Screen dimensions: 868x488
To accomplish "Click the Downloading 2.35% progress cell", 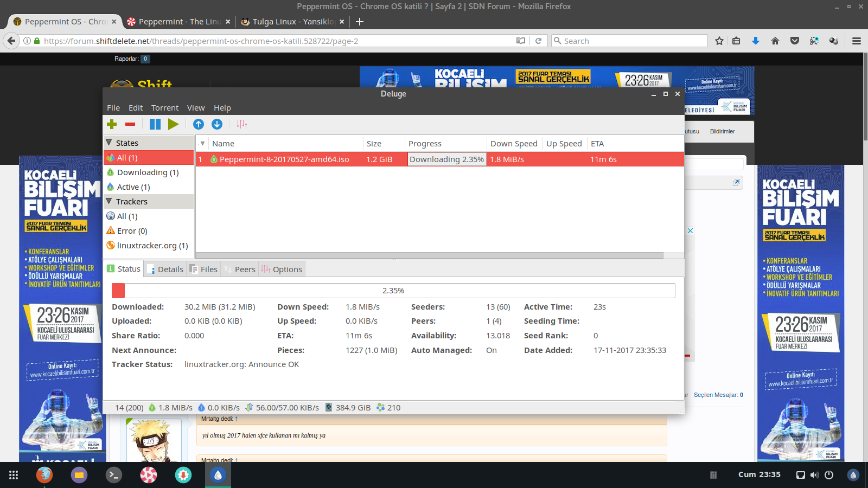I will (446, 159).
